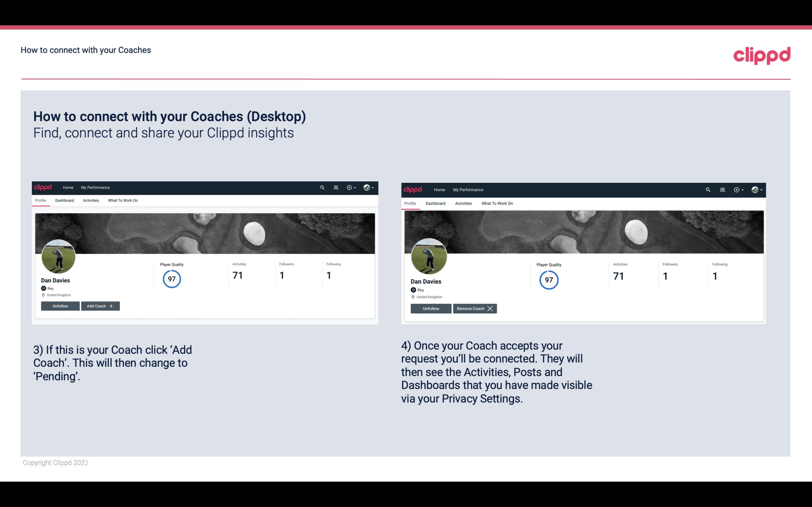The width and height of the screenshot is (812, 507).
Task: Click Dan Davies profile photo thumbnail left
Action: (x=59, y=255)
